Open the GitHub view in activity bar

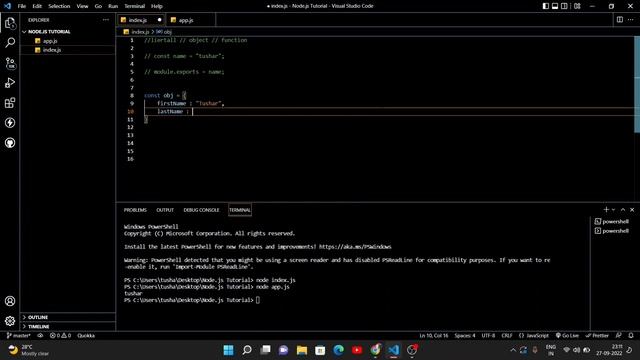tap(10, 143)
